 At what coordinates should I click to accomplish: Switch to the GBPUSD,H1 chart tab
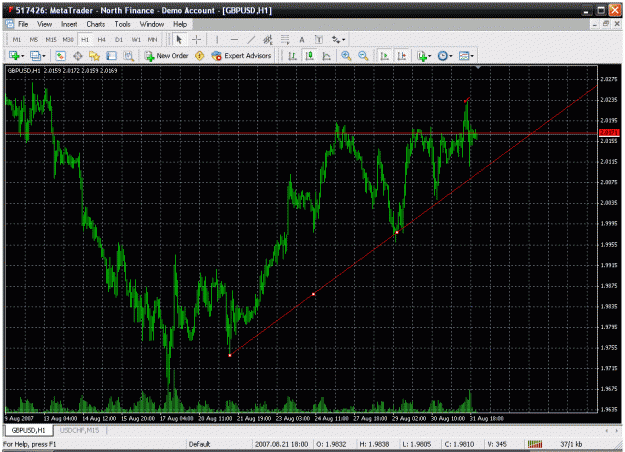point(28,430)
